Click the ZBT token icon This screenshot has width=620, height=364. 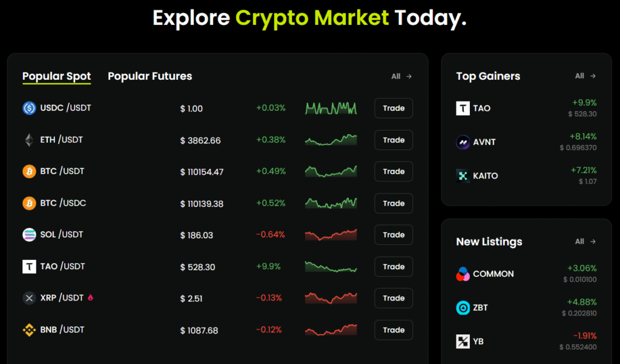point(463,308)
